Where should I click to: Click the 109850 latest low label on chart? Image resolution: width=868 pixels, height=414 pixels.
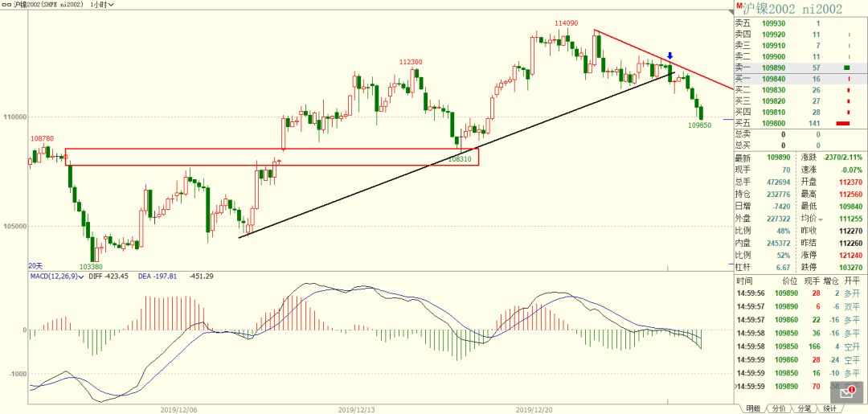tap(700, 125)
